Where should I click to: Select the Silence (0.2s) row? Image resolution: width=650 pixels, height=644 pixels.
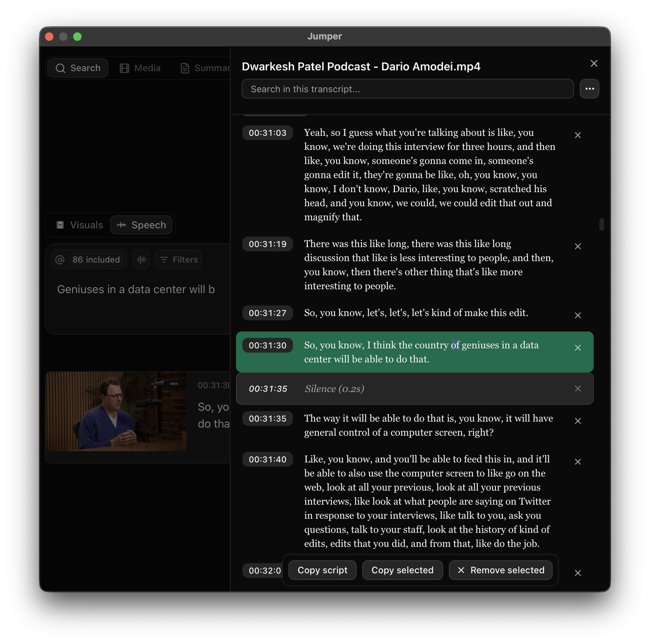point(415,389)
